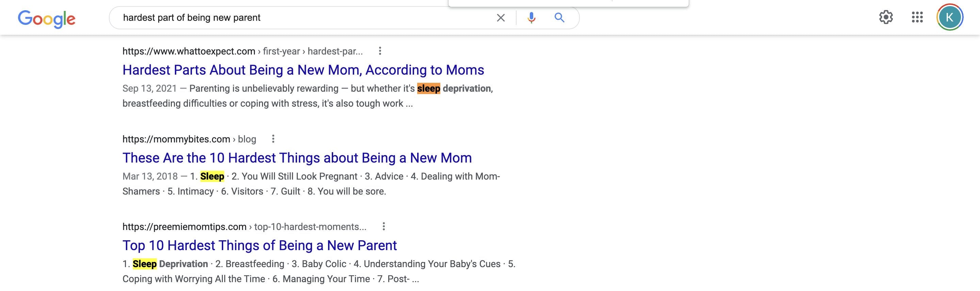
Task: Click the mommybites.com URL breadcrumb
Action: pyautogui.click(x=189, y=139)
